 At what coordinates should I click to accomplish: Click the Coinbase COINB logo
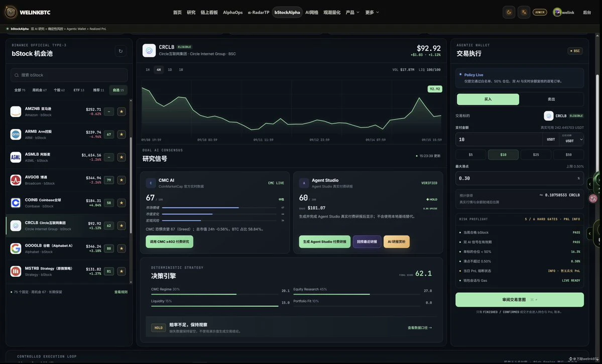pos(16,203)
